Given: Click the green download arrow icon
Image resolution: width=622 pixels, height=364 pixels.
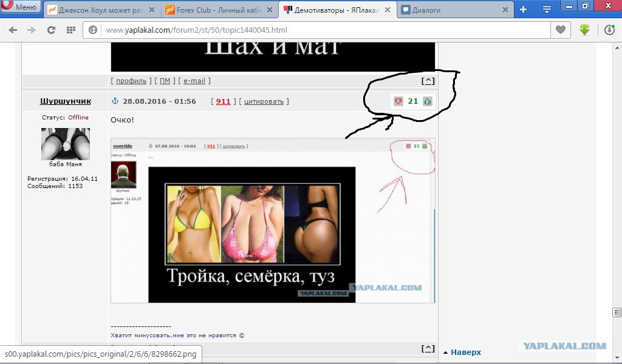Looking at the screenshot, I should coord(584,30).
